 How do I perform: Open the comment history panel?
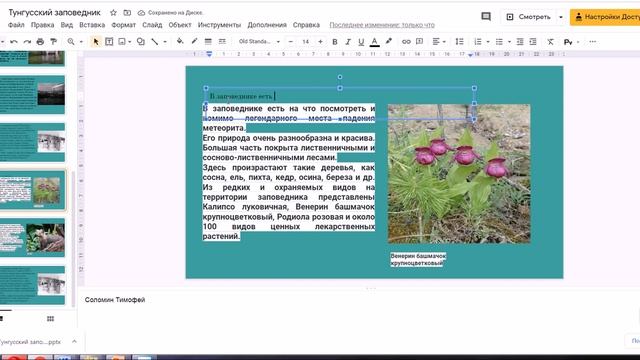[486, 17]
